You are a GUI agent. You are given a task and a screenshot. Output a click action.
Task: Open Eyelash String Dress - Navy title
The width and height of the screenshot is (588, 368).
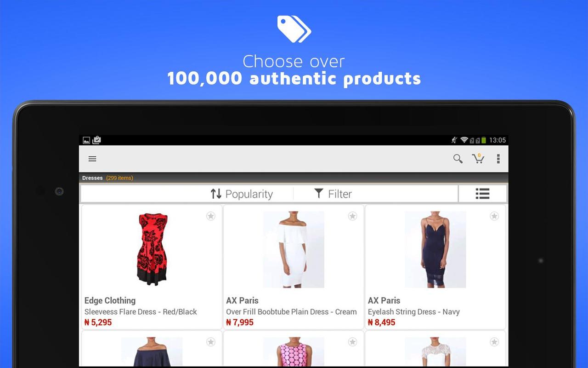(x=414, y=312)
